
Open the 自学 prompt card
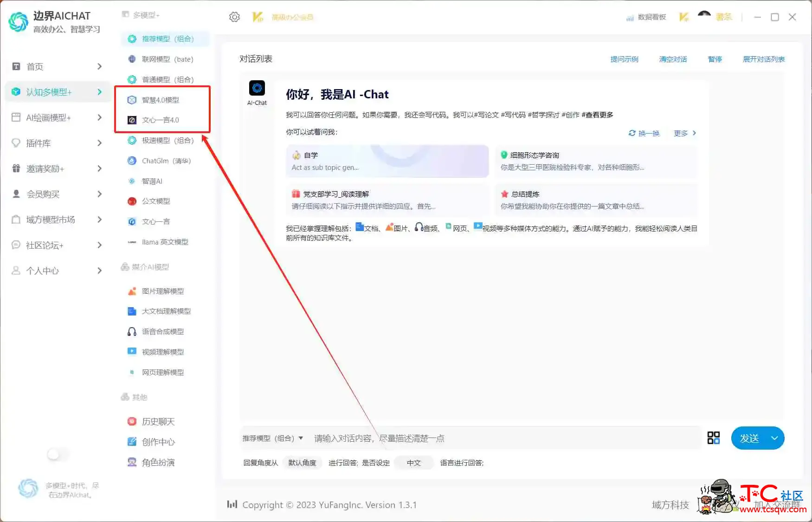tap(387, 161)
